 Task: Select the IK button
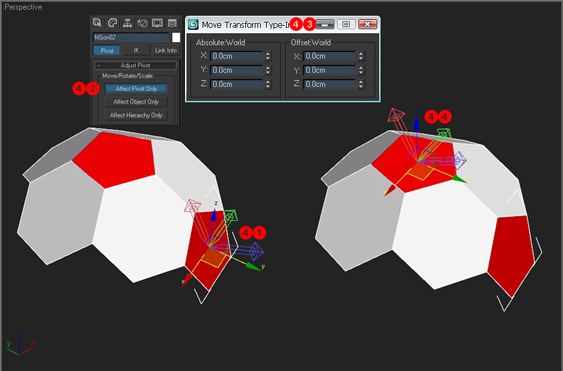136,51
